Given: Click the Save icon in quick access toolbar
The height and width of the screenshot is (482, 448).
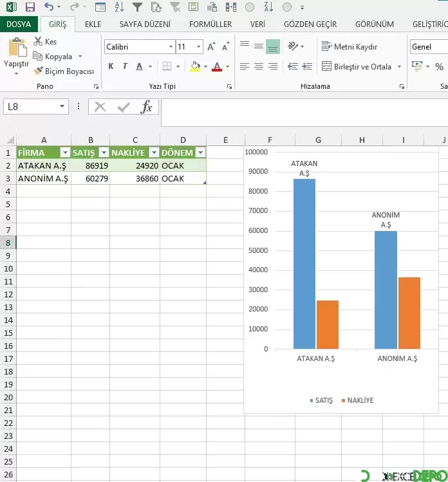Looking at the screenshot, I should pyautogui.click(x=30, y=7).
